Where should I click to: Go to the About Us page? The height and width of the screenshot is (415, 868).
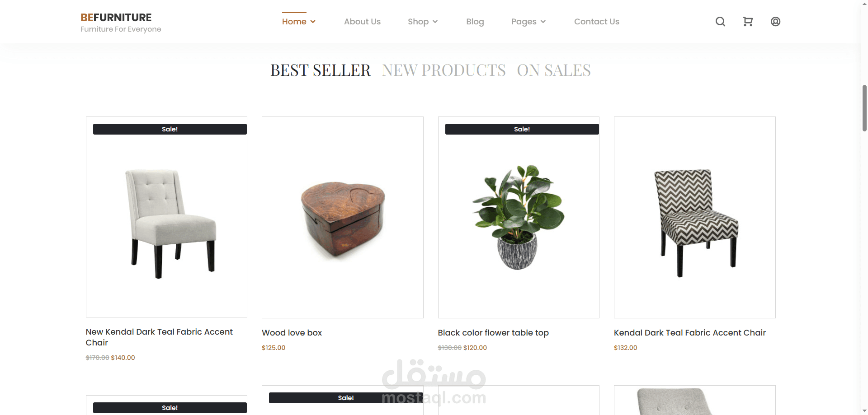(x=362, y=22)
